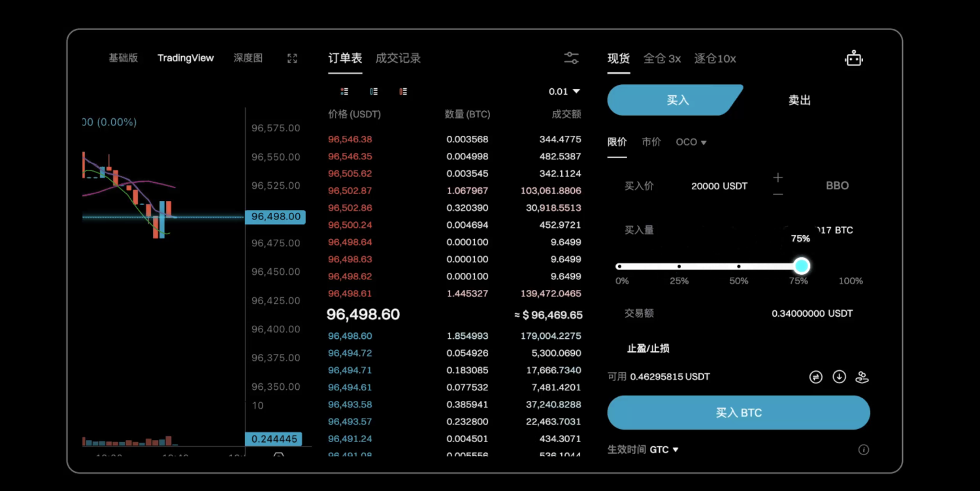
Task: Click the 交易额 field showing 0.34000000 USDT
Action: [x=739, y=313]
